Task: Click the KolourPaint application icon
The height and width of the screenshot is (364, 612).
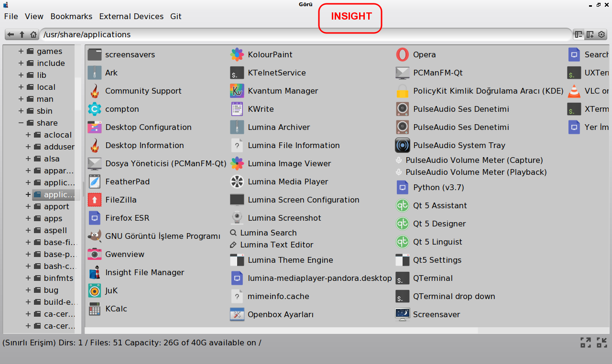Action: (x=237, y=54)
